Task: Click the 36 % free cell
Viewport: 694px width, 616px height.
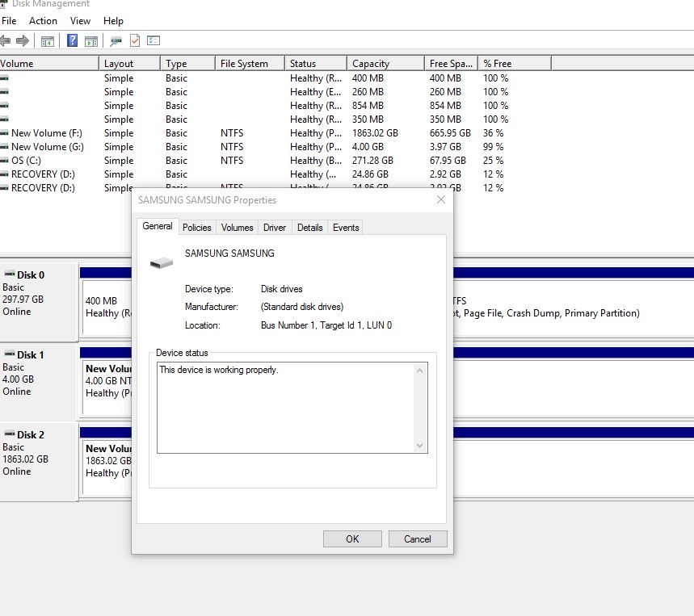Action: 494,133
